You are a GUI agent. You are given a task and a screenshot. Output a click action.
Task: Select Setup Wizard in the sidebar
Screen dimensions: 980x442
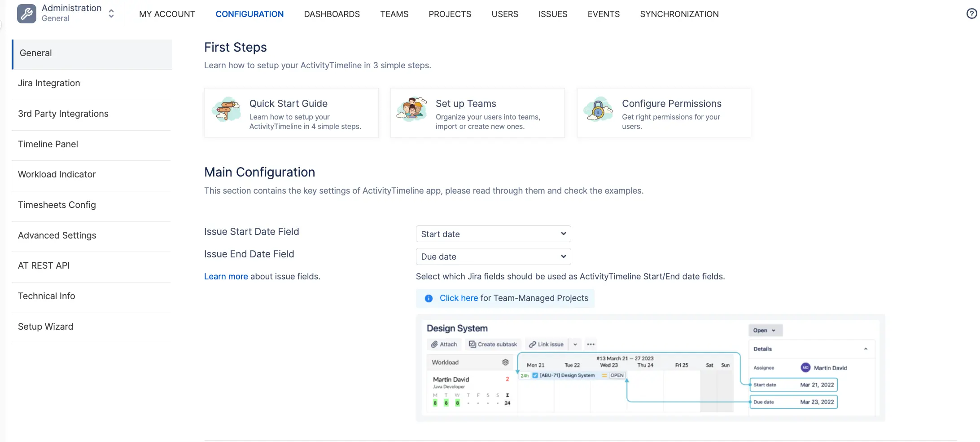(x=45, y=327)
